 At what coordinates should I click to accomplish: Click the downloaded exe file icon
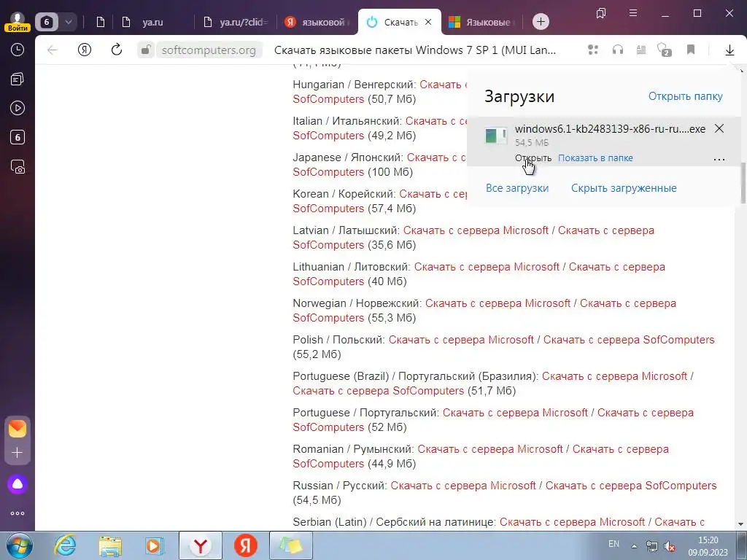pos(495,136)
